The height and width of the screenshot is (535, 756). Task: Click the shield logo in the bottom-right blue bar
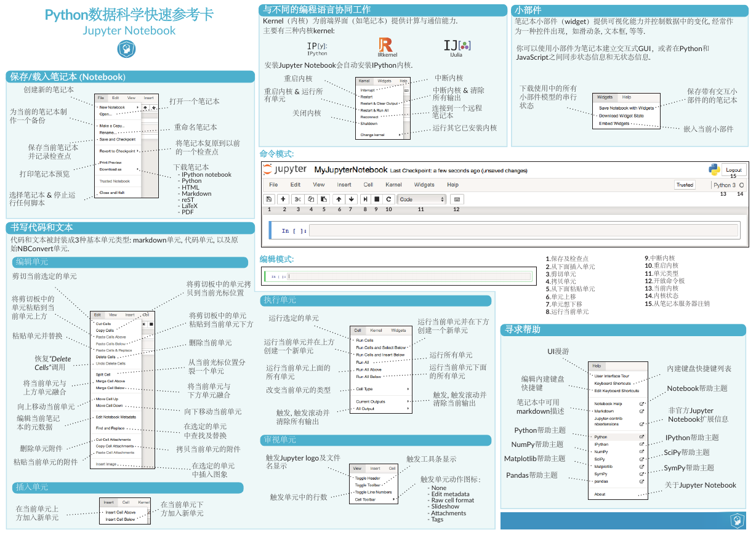(x=738, y=521)
